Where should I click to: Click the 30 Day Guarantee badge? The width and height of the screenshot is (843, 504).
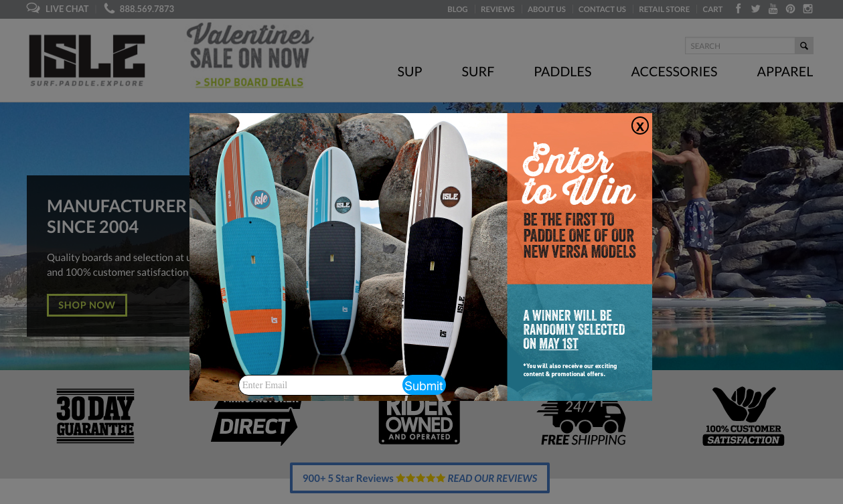[96, 416]
